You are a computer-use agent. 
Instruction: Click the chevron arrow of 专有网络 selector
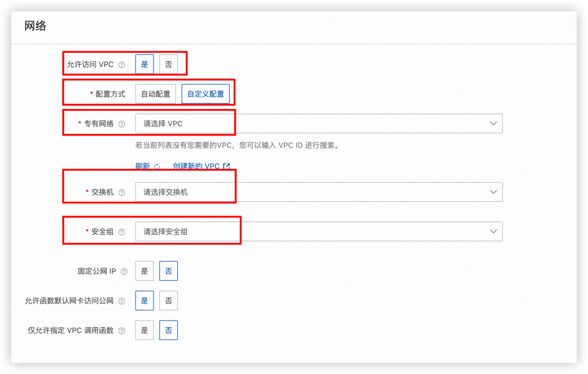[x=493, y=124]
